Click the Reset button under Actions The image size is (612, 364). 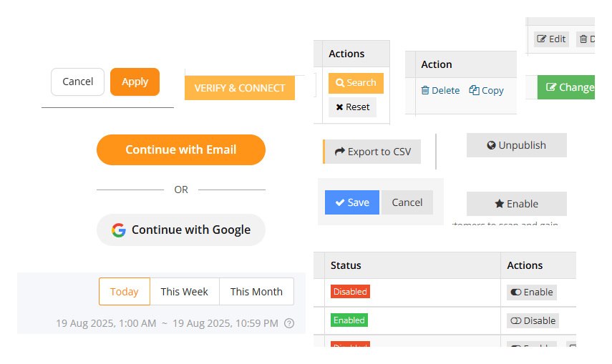coord(352,107)
